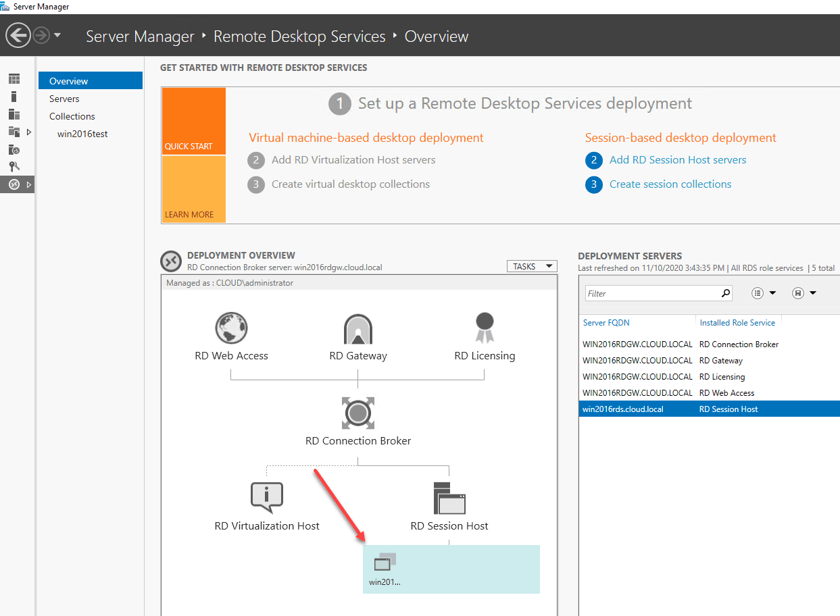The width and height of the screenshot is (840, 616).
Task: Open the RD Licensing icon
Action: point(484,328)
